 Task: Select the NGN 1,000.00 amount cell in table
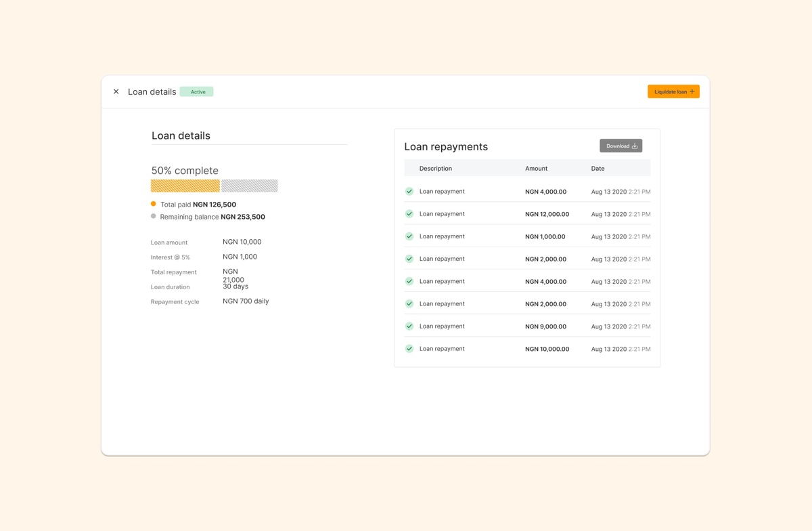coord(545,236)
